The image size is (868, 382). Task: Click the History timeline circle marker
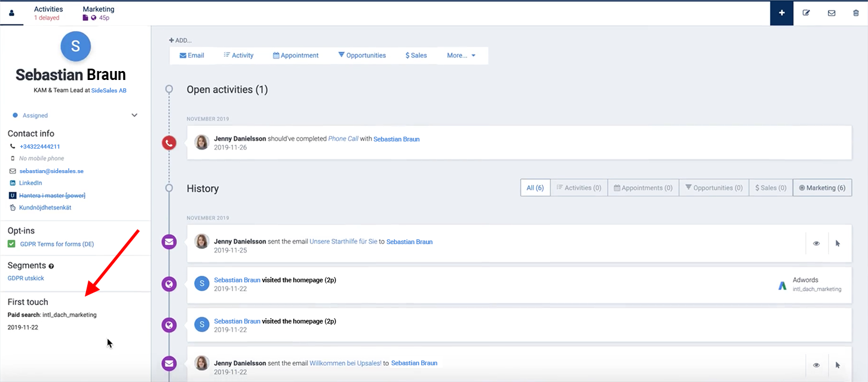pyautogui.click(x=169, y=188)
